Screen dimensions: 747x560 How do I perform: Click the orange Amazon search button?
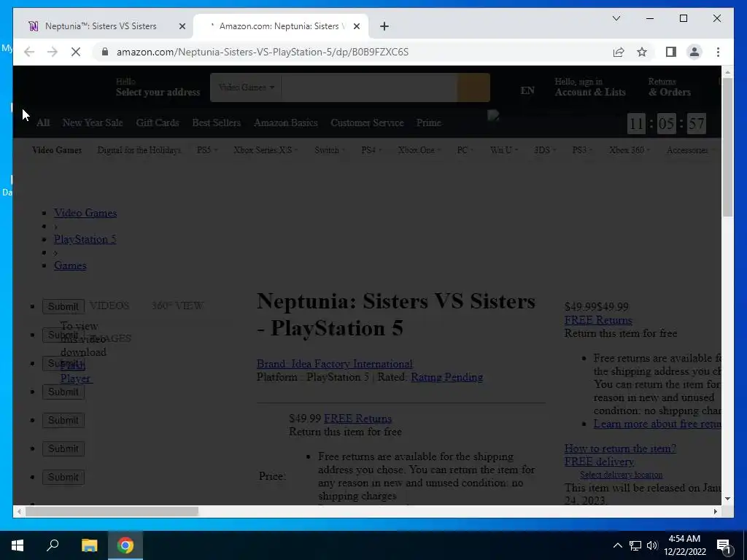[x=473, y=87]
